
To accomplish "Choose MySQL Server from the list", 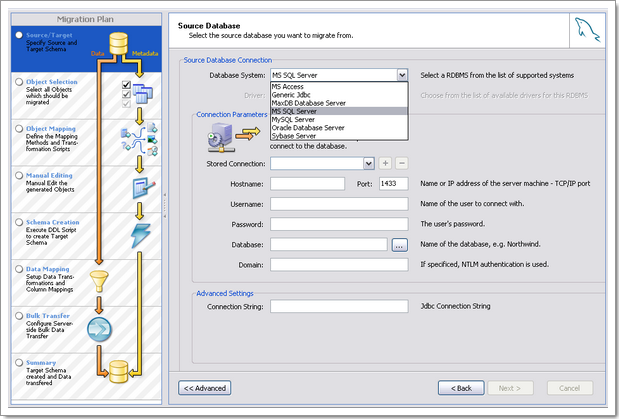I will (339, 119).
